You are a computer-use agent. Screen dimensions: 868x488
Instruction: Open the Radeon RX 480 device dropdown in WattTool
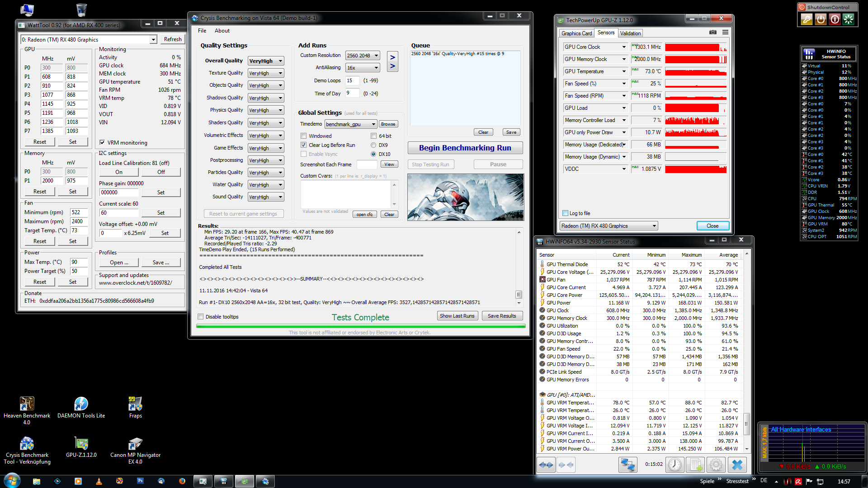tap(153, 40)
